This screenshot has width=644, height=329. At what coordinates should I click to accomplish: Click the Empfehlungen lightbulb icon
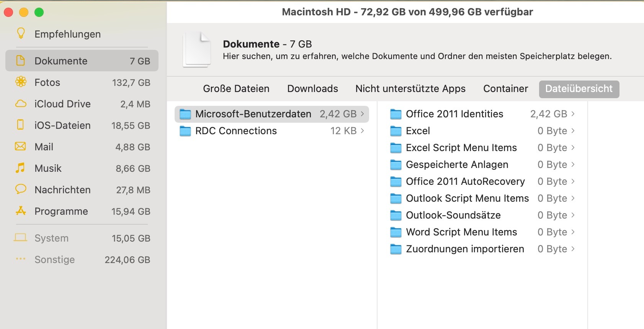21,34
